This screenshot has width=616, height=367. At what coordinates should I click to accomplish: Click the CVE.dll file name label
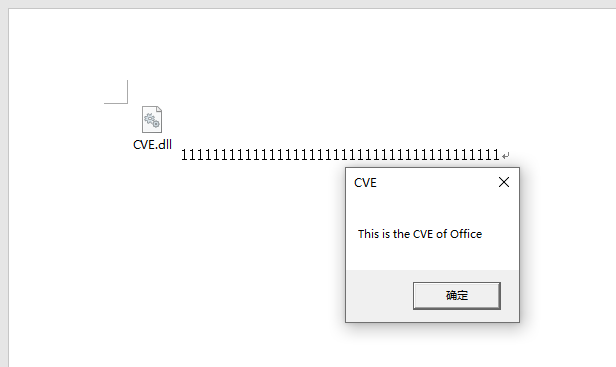tap(152, 145)
